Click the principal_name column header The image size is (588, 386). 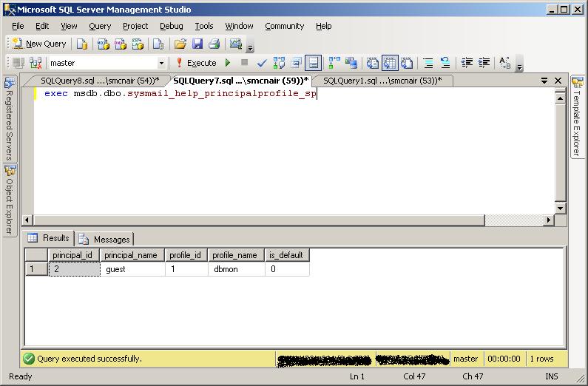(x=132, y=255)
